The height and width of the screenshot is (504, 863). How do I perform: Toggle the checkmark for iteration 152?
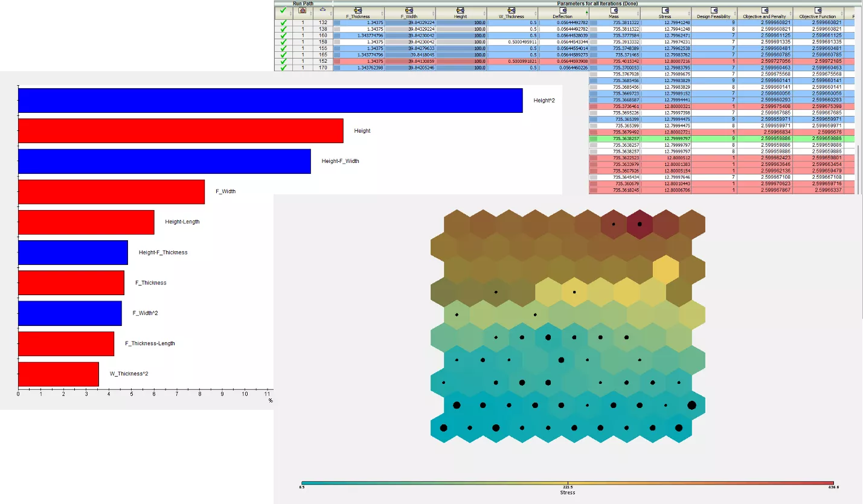point(283,62)
